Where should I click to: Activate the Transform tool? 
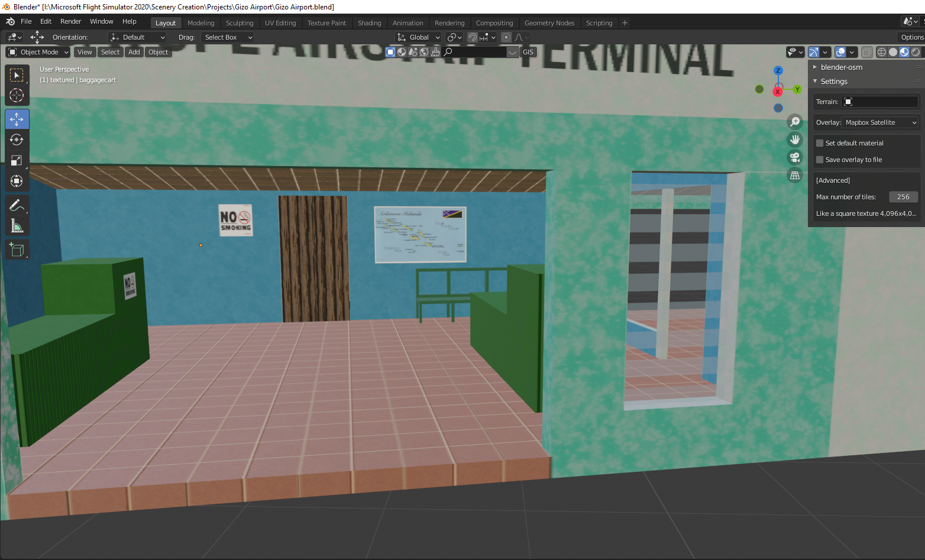coord(17,181)
